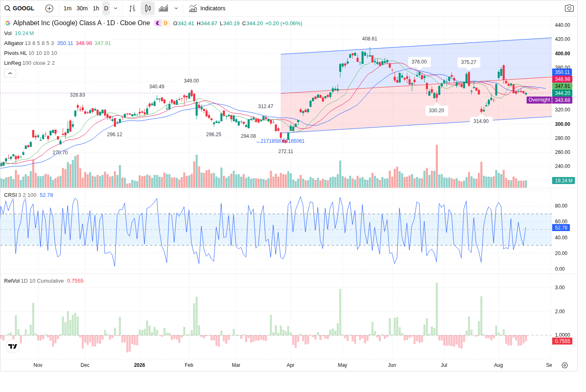This screenshot has width=586, height=392.
Task: Select the Vol indicator legend label
Action: (x=8, y=33)
